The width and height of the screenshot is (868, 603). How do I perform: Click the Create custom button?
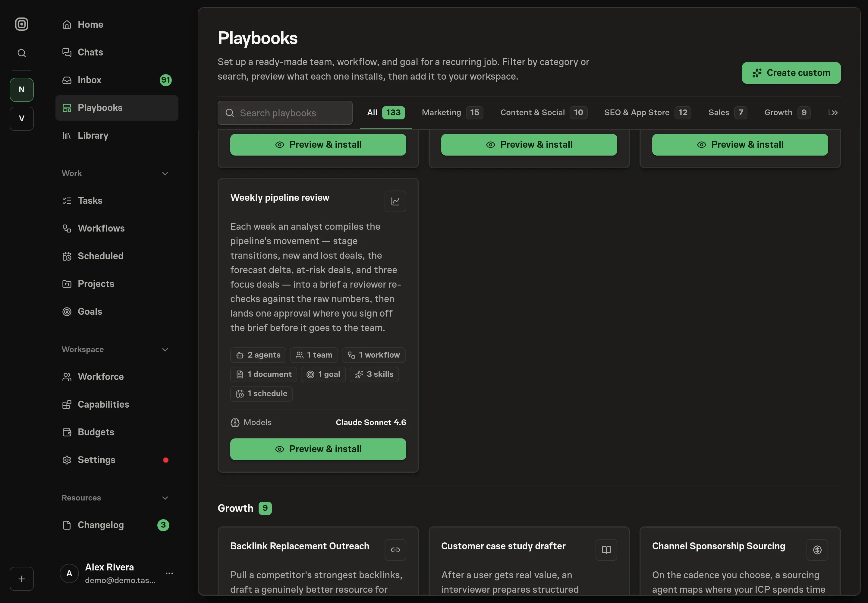tap(791, 73)
